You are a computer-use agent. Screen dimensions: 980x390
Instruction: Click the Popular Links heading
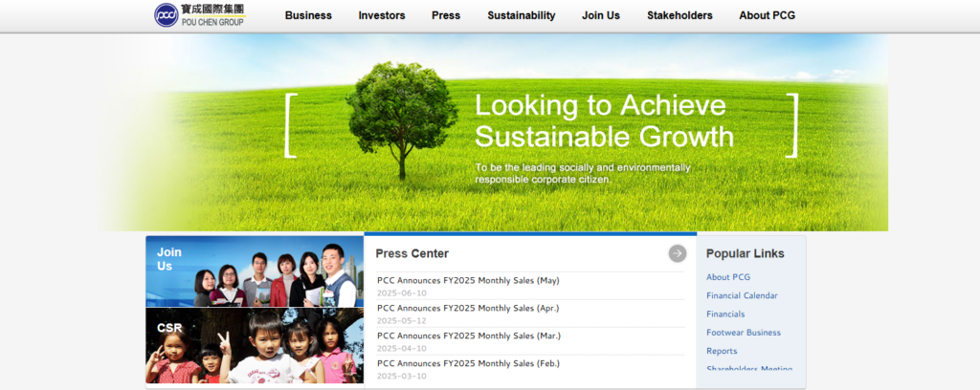click(x=745, y=253)
